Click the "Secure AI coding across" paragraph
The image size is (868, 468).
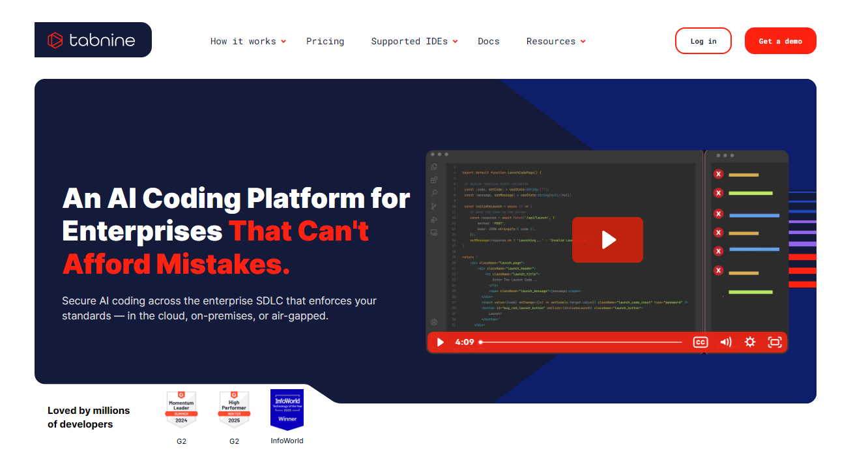[219, 308]
